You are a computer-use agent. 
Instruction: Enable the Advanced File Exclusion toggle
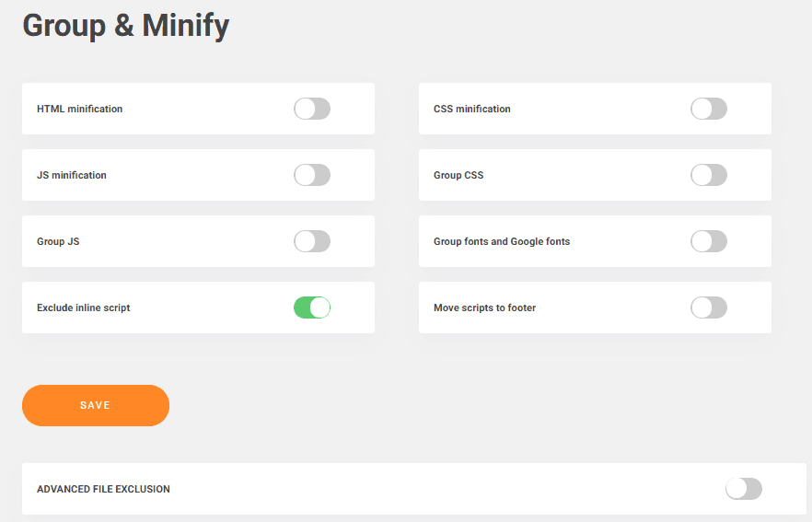(743, 489)
